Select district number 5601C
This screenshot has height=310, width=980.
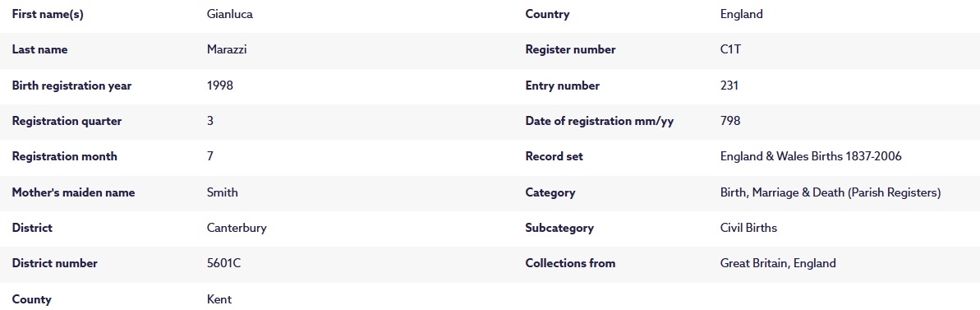(223, 264)
